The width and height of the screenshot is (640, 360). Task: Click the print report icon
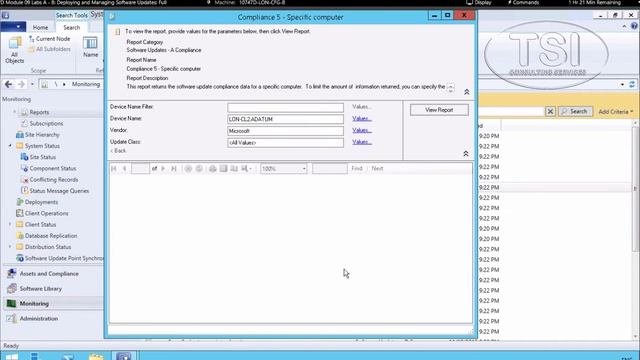pyautogui.click(x=213, y=169)
